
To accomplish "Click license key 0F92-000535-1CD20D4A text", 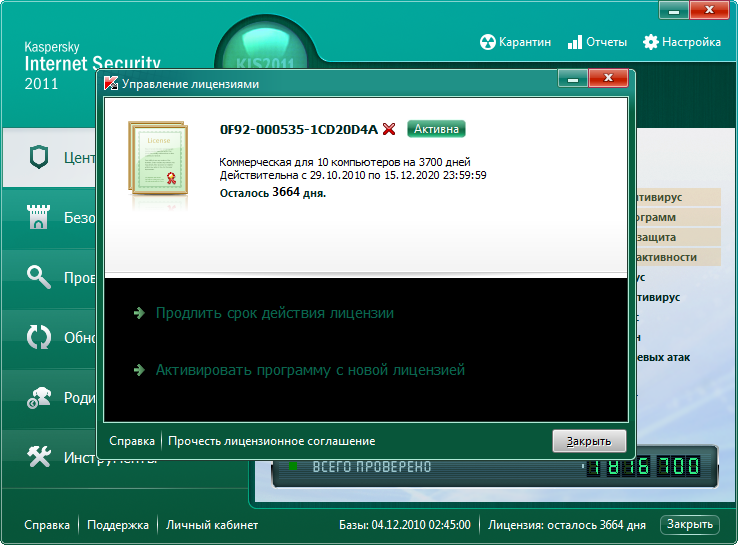I will tap(299, 129).
